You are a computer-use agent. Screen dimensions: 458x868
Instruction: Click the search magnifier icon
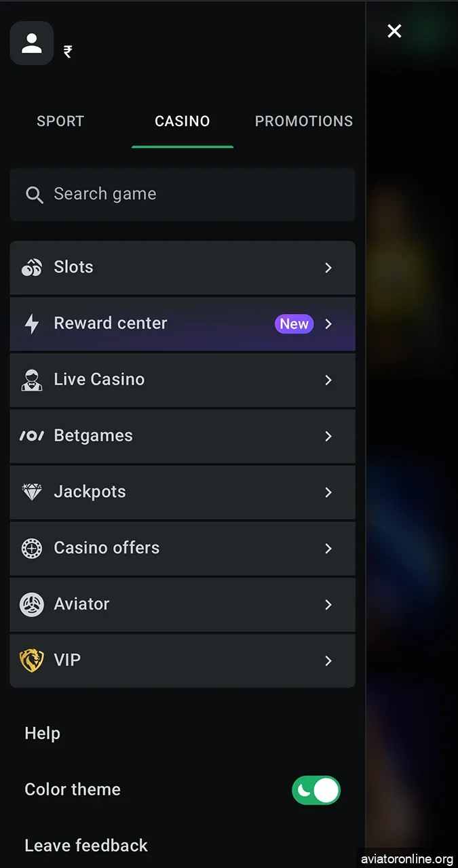[35, 195]
